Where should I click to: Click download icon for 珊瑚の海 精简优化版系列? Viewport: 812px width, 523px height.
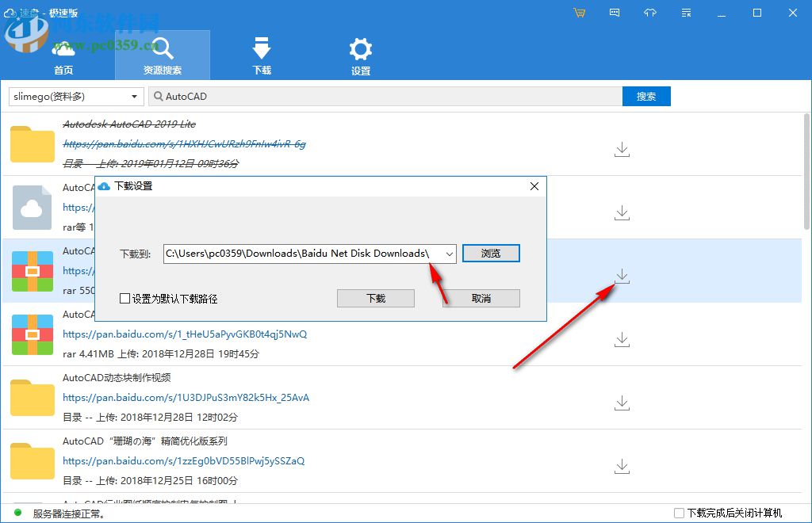(622, 467)
